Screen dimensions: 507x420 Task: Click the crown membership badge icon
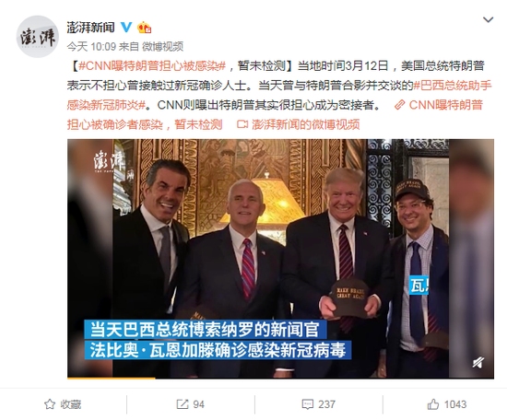144,28
